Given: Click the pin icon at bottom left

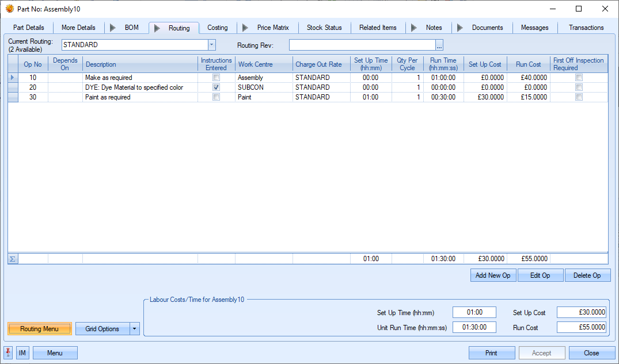Looking at the screenshot, I should click(x=8, y=352).
